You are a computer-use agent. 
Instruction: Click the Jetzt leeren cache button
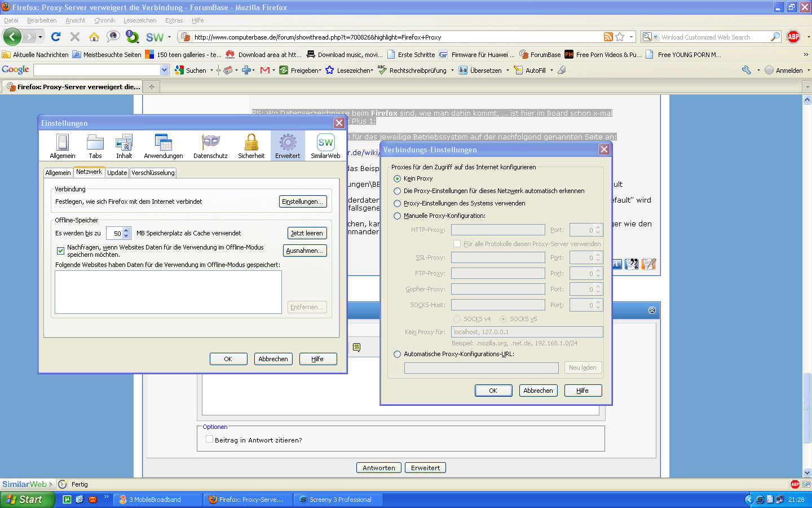coord(307,233)
